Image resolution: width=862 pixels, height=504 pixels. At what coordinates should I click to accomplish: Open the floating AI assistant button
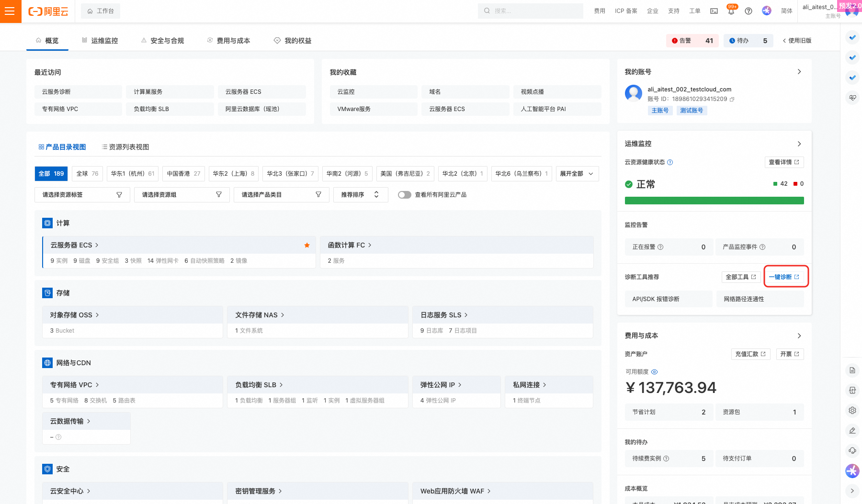tap(852, 471)
